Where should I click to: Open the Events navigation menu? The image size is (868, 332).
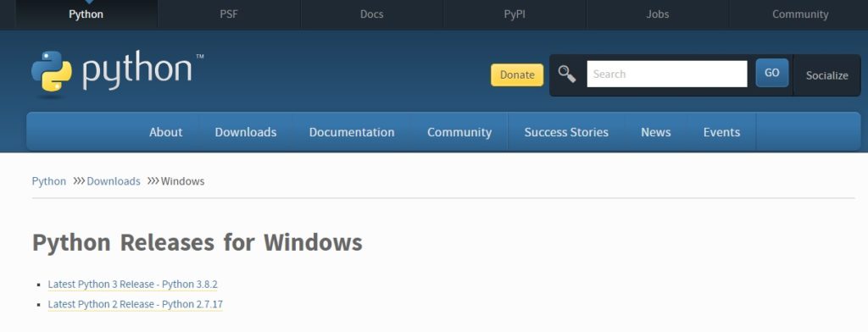tap(722, 132)
